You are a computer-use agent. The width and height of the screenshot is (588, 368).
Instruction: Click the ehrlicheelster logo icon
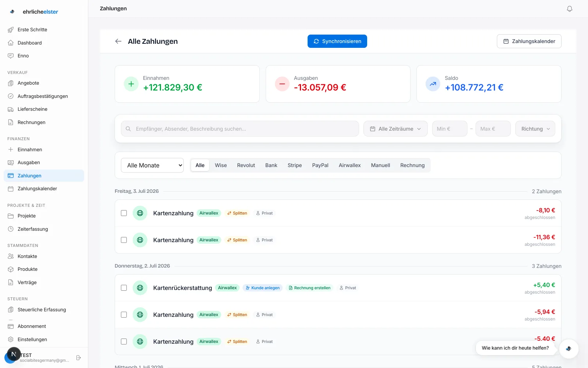tap(12, 12)
